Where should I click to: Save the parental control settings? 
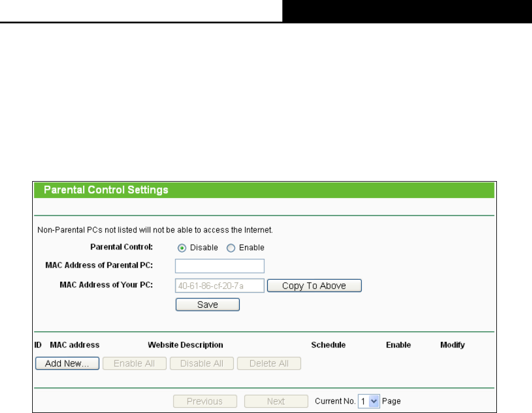pos(208,304)
